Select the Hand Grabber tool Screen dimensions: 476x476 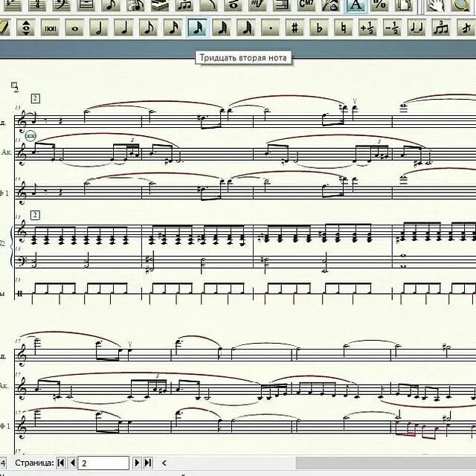tap(437, 5)
